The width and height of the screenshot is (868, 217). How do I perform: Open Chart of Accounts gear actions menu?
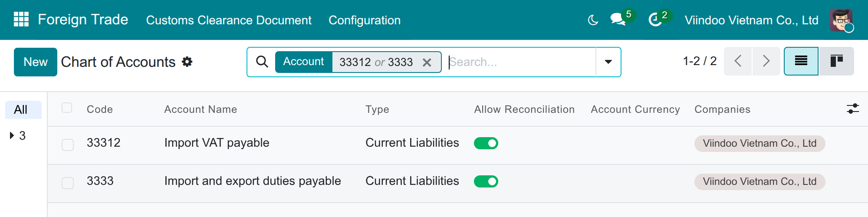pyautogui.click(x=187, y=62)
